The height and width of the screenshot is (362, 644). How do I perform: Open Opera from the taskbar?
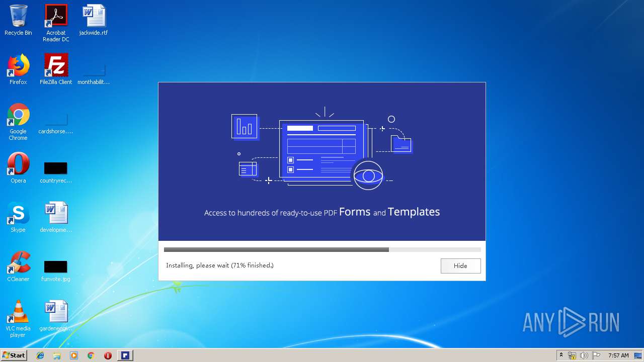[108, 355]
